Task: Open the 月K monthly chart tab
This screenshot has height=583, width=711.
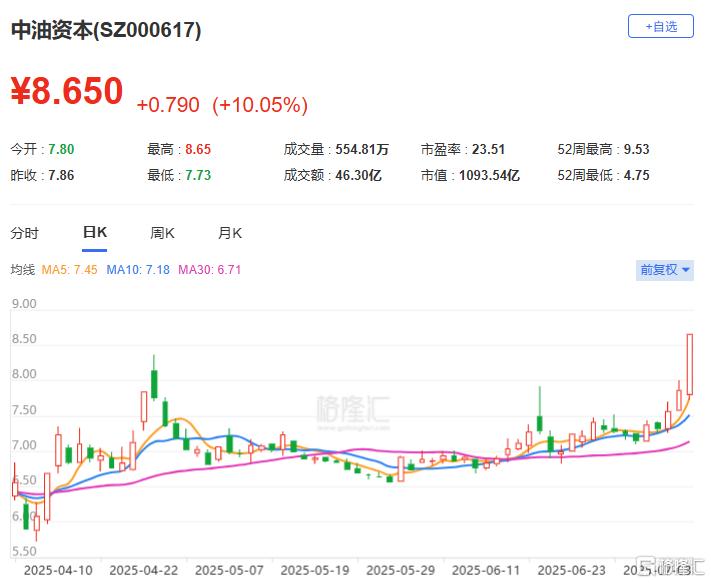Action: click(230, 233)
